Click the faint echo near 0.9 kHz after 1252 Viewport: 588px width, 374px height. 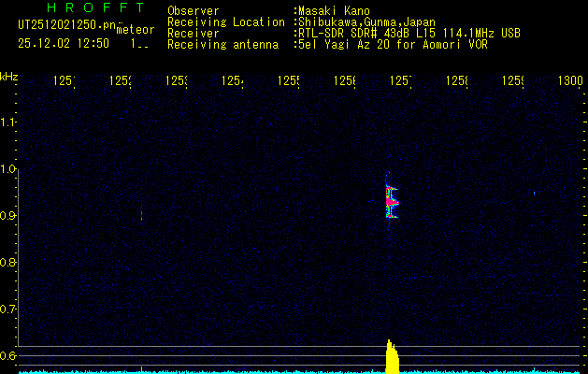tap(141, 214)
